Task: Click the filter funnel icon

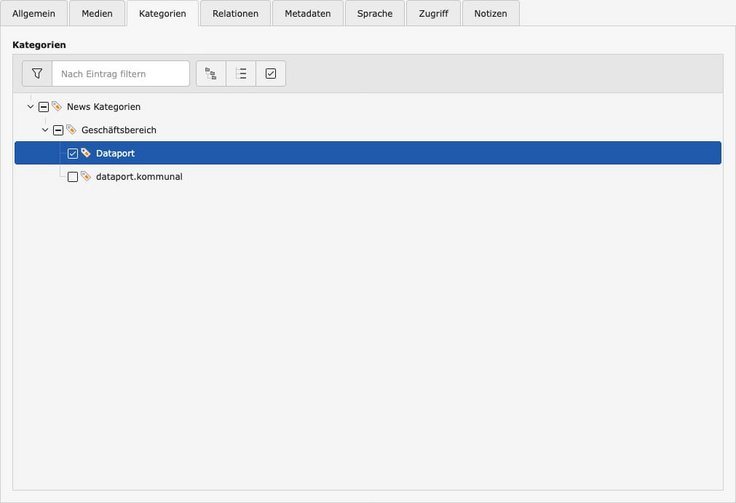Action: pos(37,74)
